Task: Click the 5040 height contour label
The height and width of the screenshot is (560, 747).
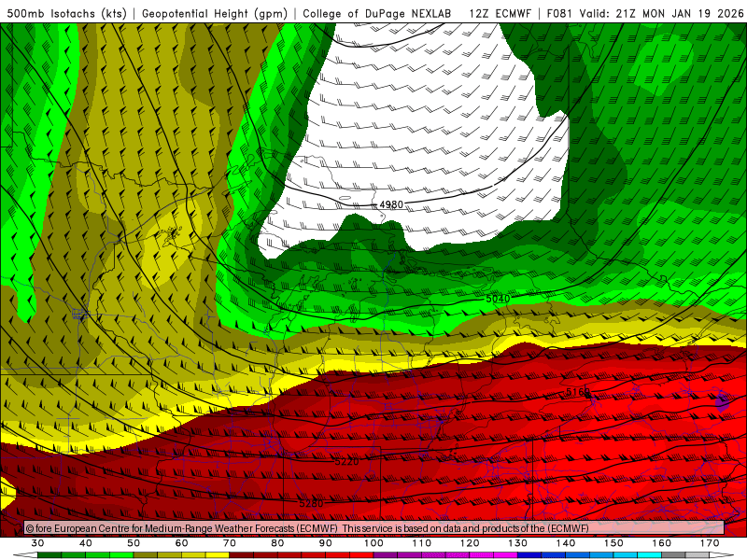Action: (x=498, y=299)
